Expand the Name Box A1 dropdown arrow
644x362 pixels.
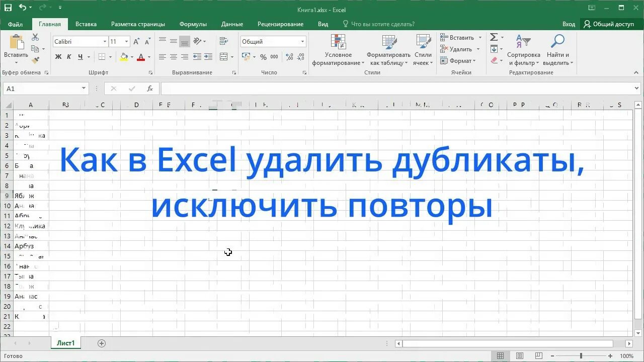[x=84, y=88]
